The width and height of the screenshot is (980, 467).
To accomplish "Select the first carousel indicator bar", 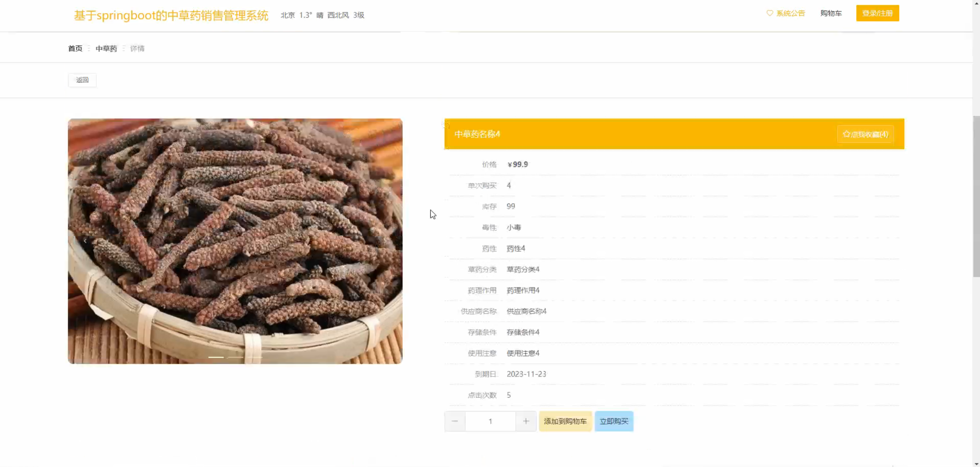I will pyautogui.click(x=216, y=357).
